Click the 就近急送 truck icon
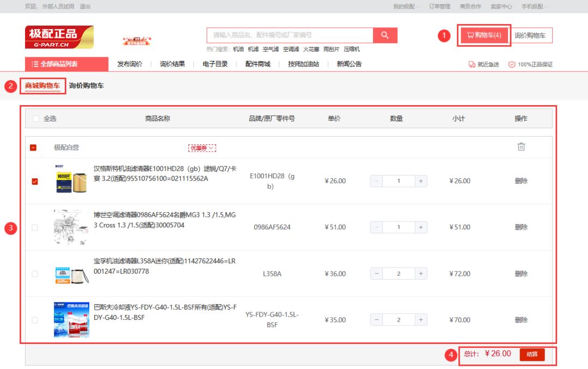 point(471,64)
